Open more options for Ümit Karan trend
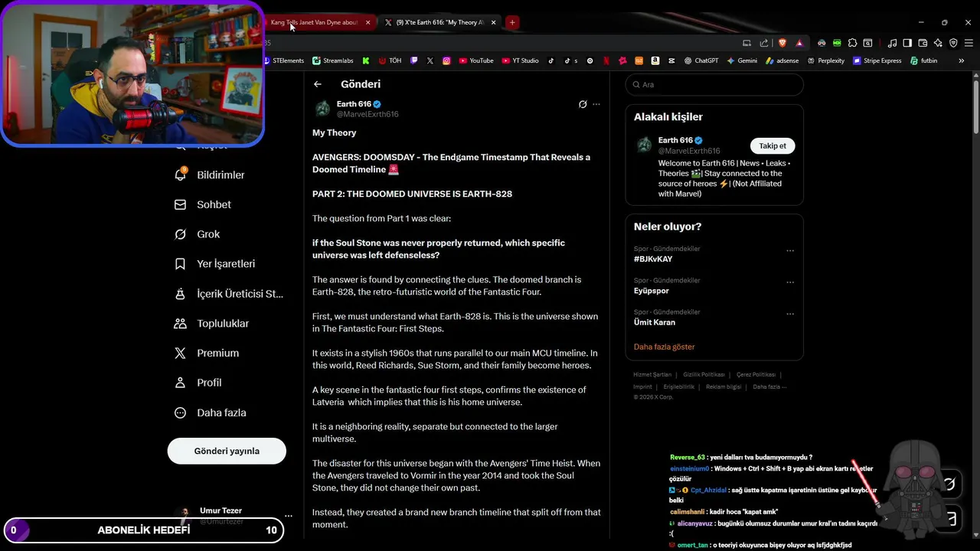The height and width of the screenshot is (551, 980). 790,314
